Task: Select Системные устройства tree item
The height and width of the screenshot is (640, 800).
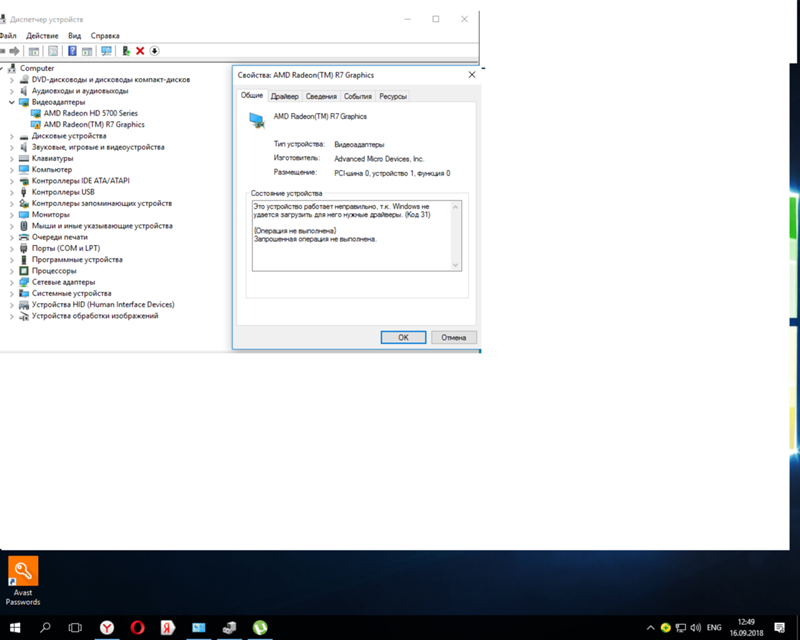Action: tap(71, 293)
